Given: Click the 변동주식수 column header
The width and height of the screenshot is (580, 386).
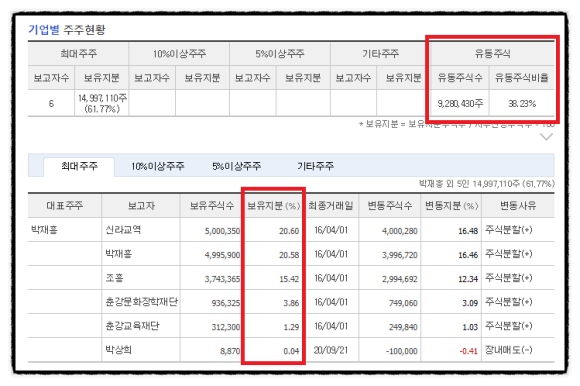Looking at the screenshot, I should (390, 206).
